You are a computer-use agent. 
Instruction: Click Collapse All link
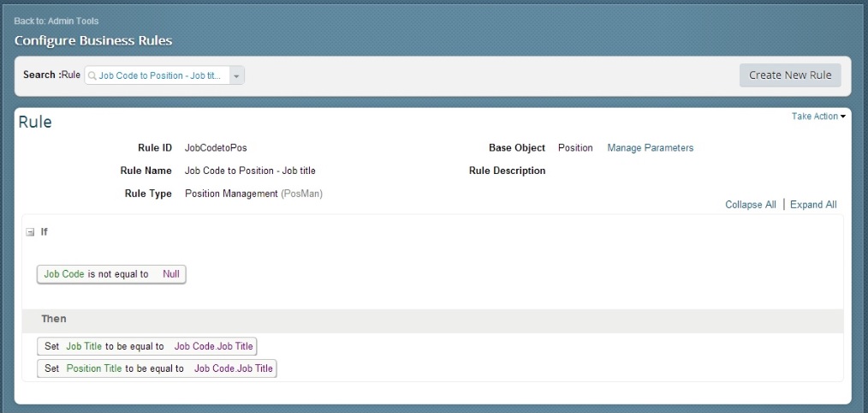click(751, 205)
